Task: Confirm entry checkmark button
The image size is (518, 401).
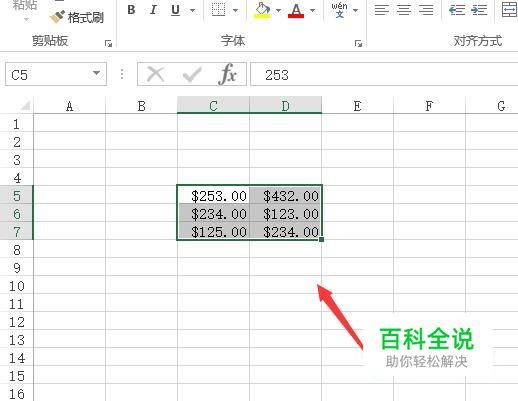Action: point(192,74)
